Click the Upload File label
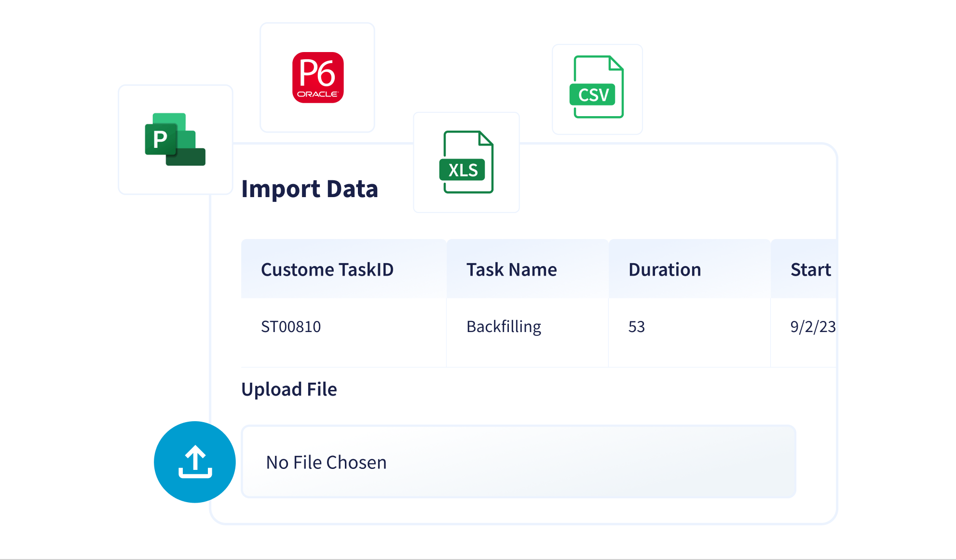This screenshot has height=560, width=956. coord(289,389)
